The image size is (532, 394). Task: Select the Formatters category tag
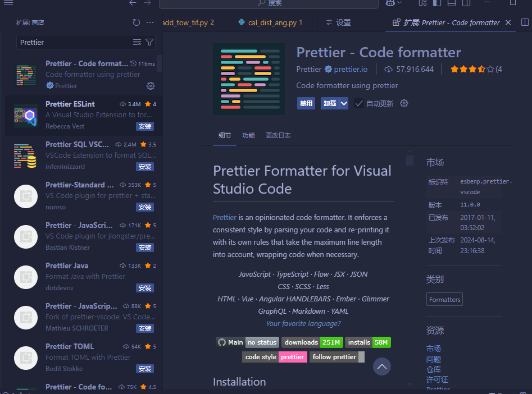[444, 299]
